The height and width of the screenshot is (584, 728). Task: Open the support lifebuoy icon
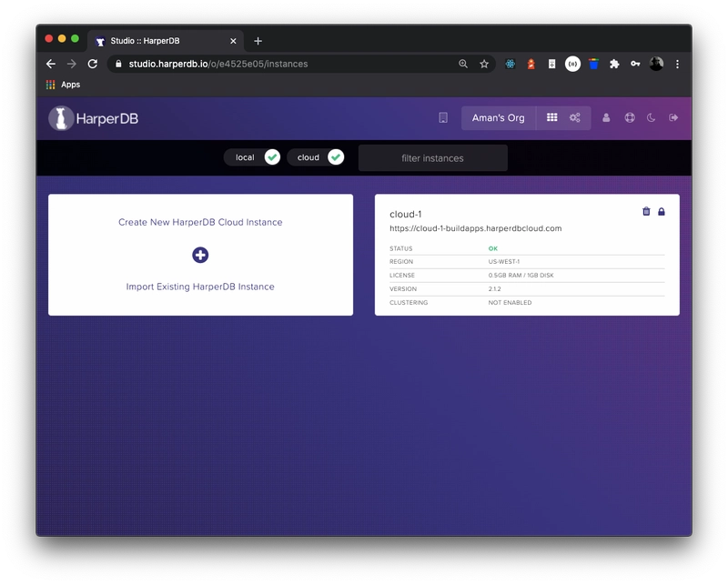point(630,118)
